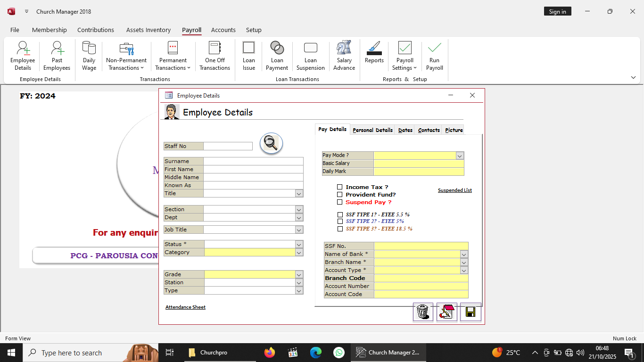Open the Contributions ribbon tab
Screen dimensions: 644x362
coord(96,30)
